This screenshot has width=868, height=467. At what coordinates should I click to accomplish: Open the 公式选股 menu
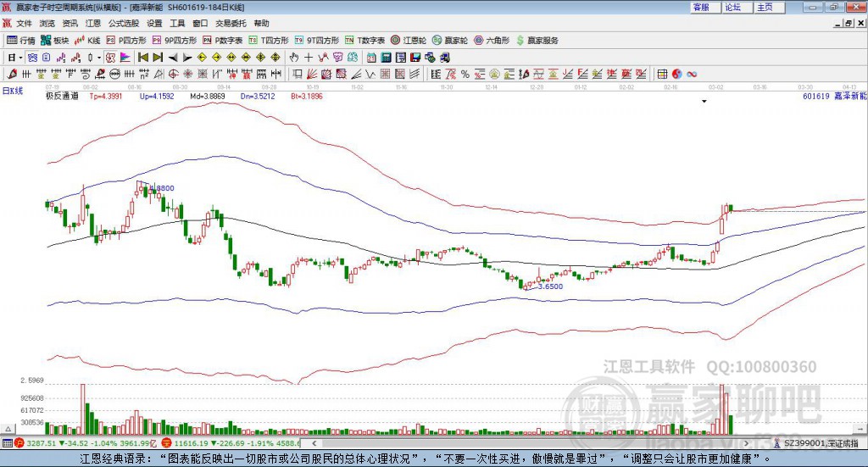(124, 23)
